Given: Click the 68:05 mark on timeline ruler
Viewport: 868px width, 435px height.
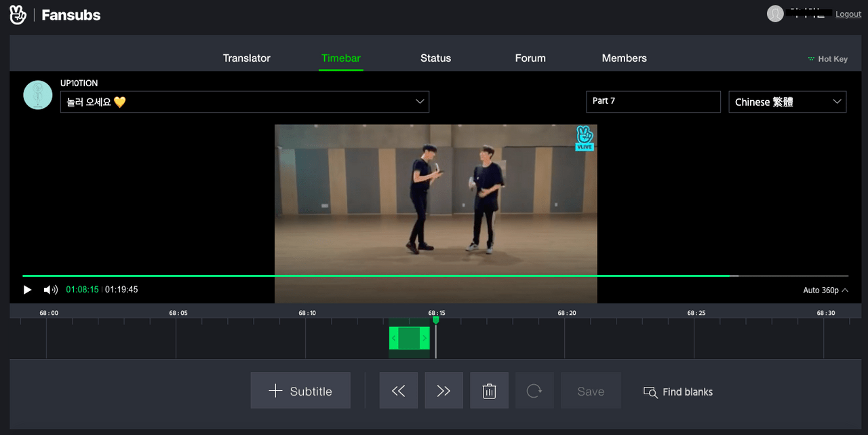Looking at the screenshot, I should point(178,313).
